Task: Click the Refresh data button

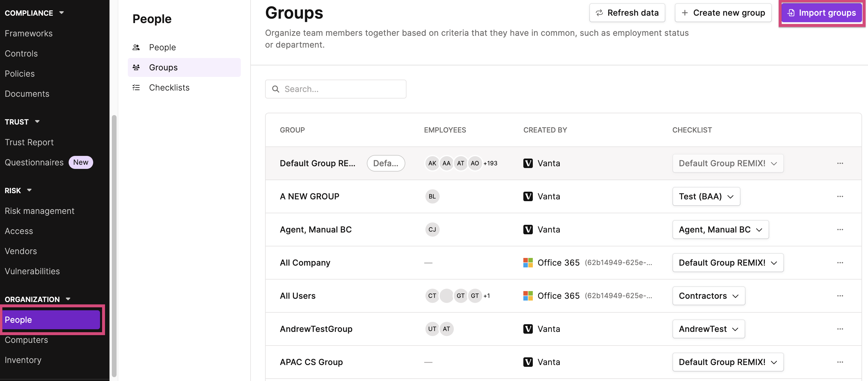Action: [627, 13]
